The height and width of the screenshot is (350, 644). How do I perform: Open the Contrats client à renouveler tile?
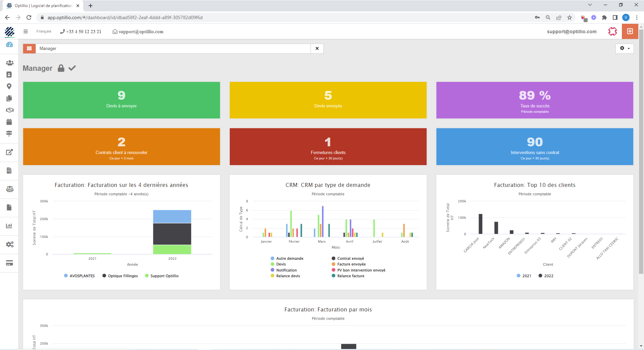click(x=121, y=147)
